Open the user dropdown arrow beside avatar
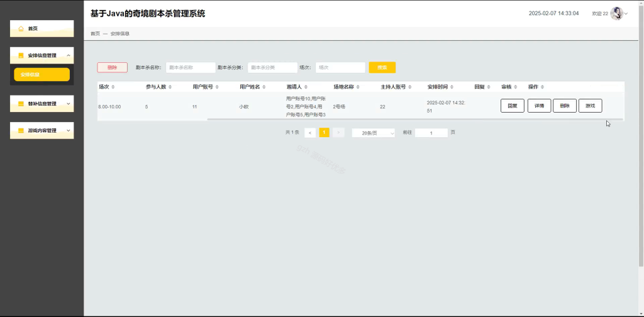This screenshot has width=644, height=317. pyautogui.click(x=626, y=14)
